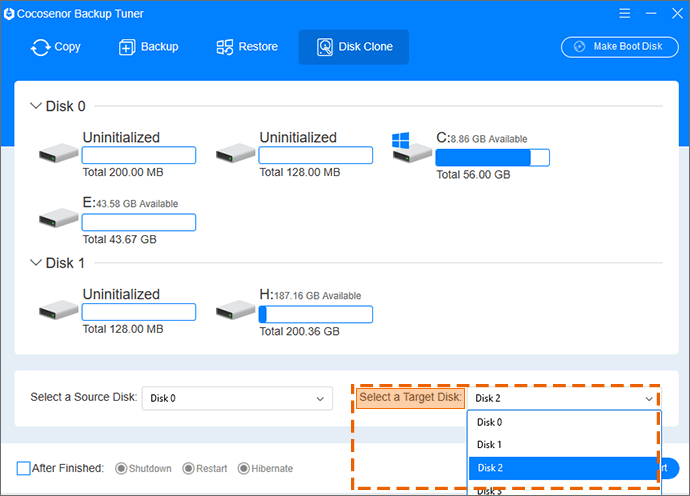Choose highlighted Disk 2 in target list
This screenshot has height=496, width=690.
click(x=564, y=468)
